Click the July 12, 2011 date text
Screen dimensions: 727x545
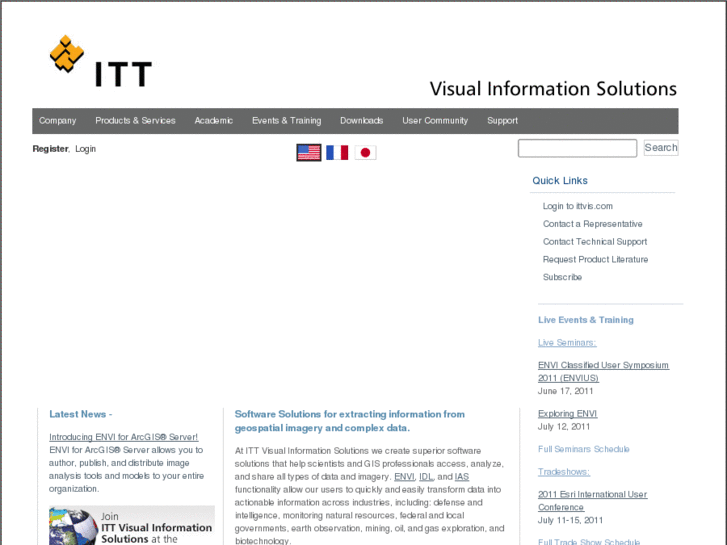click(x=564, y=427)
